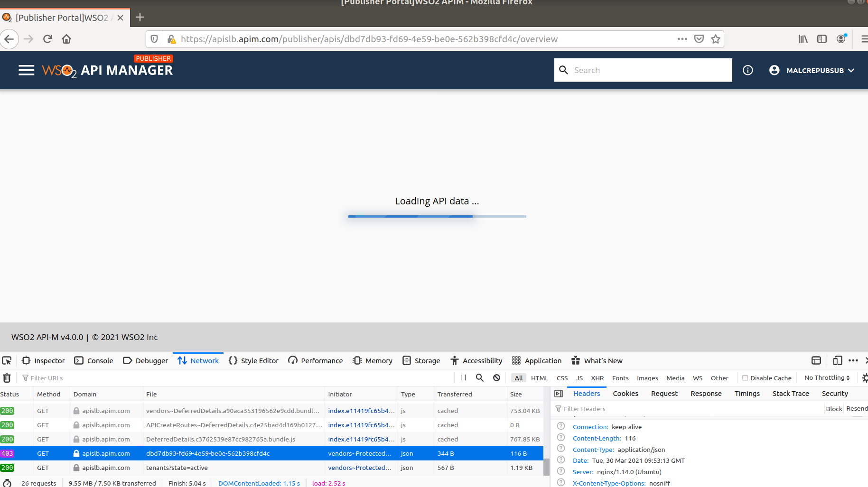Activate the request blocking icon

click(x=496, y=377)
